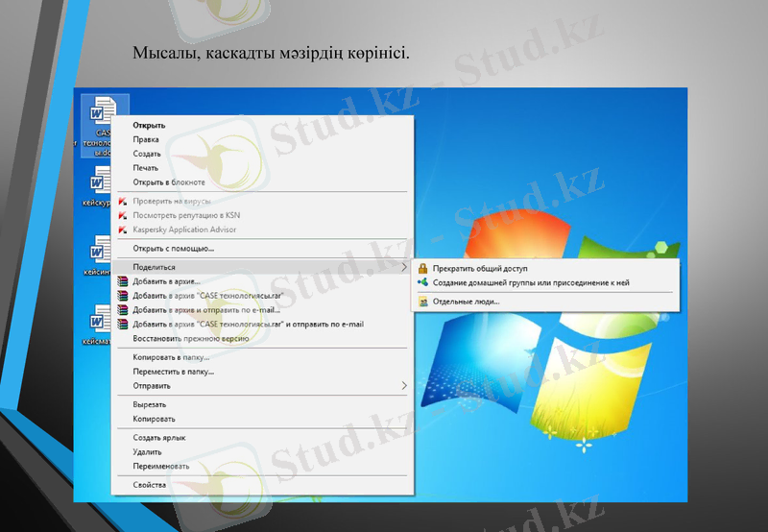Image resolution: width=768 pixels, height=532 pixels.
Task: Click WinRAR icon beside Добавить в архив "CASE технологиясы.rar"
Action: coord(123,296)
